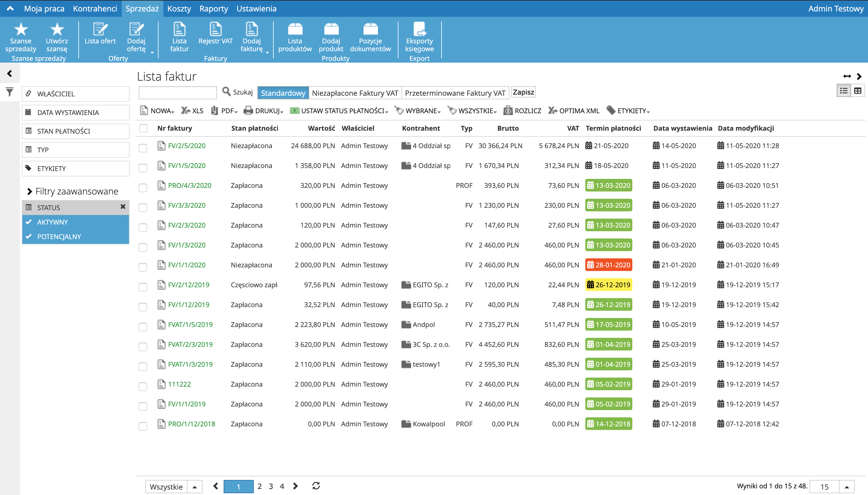
Task: Select checkbox for FVAT/1/5/2019 row
Action: (x=143, y=327)
